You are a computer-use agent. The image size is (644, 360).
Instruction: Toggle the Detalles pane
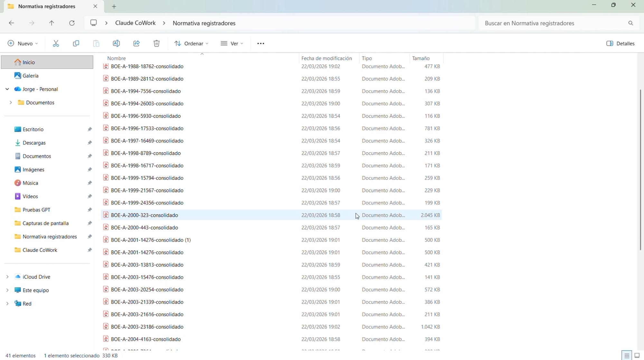(x=620, y=43)
